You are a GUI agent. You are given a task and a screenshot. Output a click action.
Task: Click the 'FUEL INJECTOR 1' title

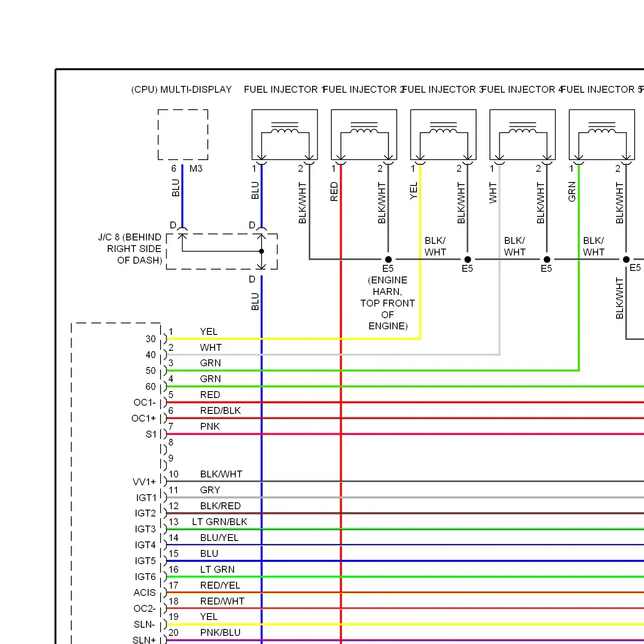point(284,89)
